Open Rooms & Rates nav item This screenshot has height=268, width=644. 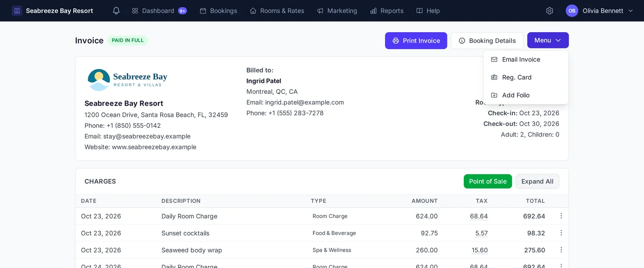(277, 11)
